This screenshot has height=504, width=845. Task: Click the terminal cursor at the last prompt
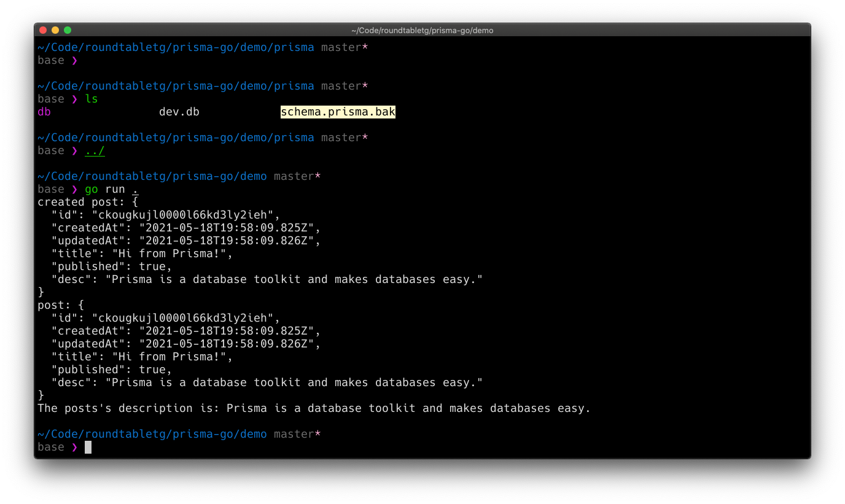pyautogui.click(x=88, y=447)
